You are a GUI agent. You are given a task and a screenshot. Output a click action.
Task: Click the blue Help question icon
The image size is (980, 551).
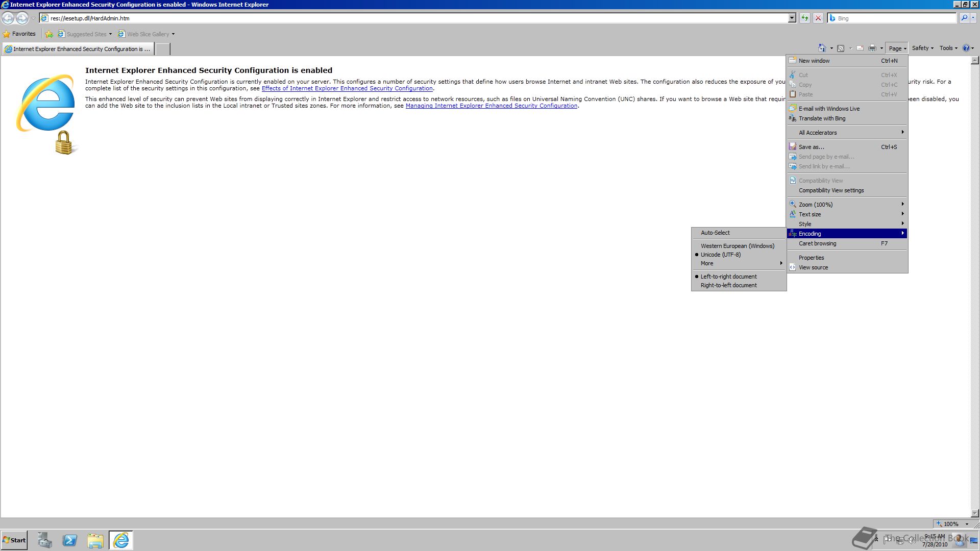tap(966, 48)
